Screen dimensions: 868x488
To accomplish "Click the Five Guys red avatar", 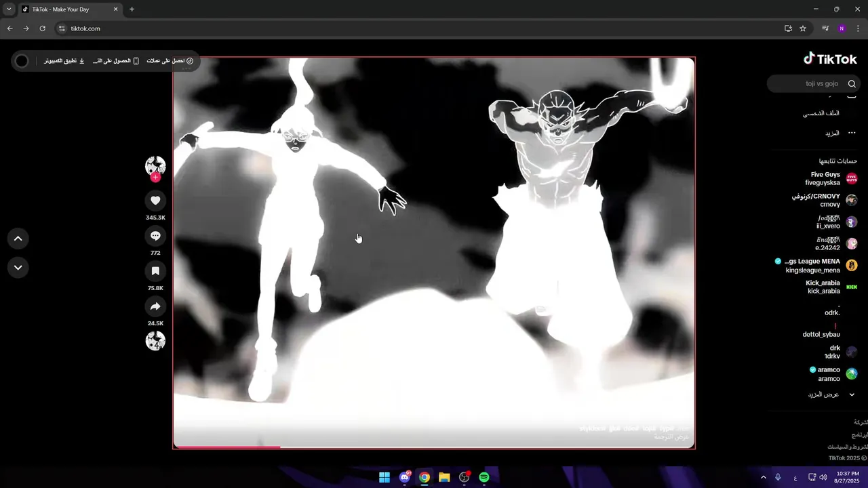I will click(852, 179).
